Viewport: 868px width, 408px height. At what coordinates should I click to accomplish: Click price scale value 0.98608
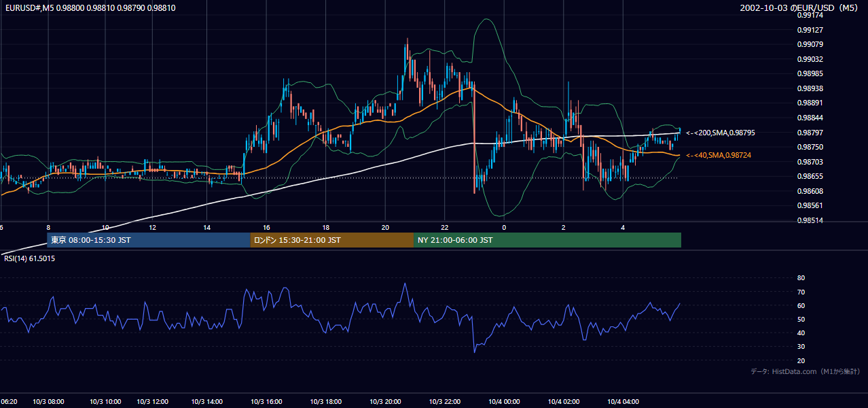pyautogui.click(x=810, y=191)
